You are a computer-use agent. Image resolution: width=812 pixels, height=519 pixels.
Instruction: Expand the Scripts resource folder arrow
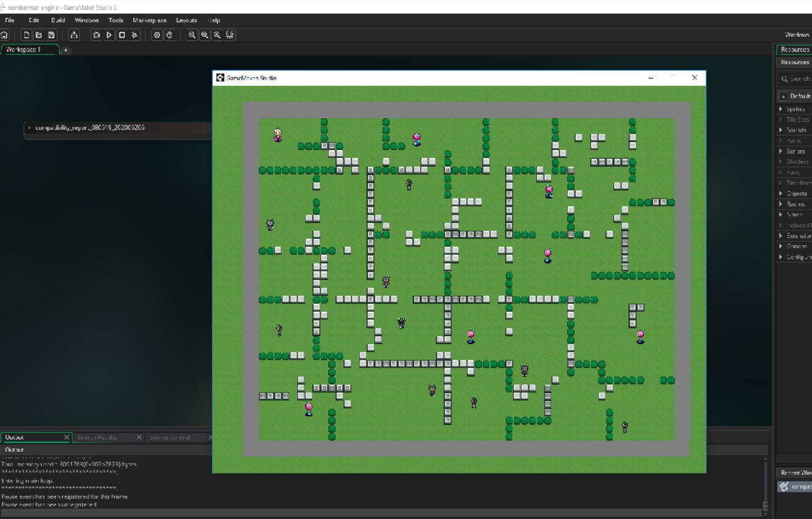(x=782, y=151)
